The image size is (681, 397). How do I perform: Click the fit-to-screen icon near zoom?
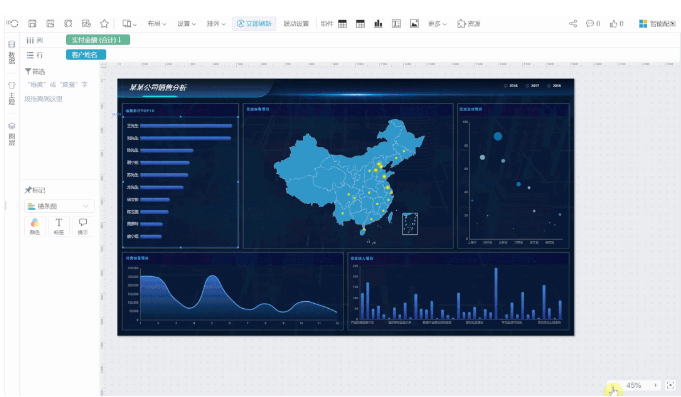[x=670, y=385]
